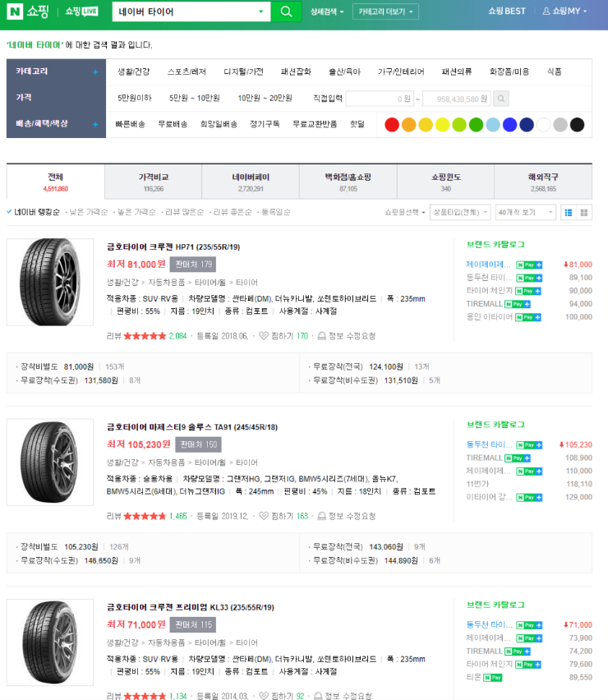
Task: Open the shopping LIVE badge link
Action: (81, 12)
